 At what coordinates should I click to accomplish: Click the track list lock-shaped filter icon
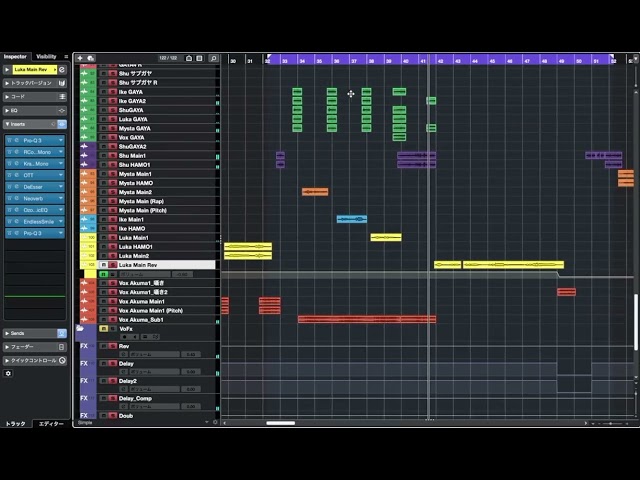point(189,58)
